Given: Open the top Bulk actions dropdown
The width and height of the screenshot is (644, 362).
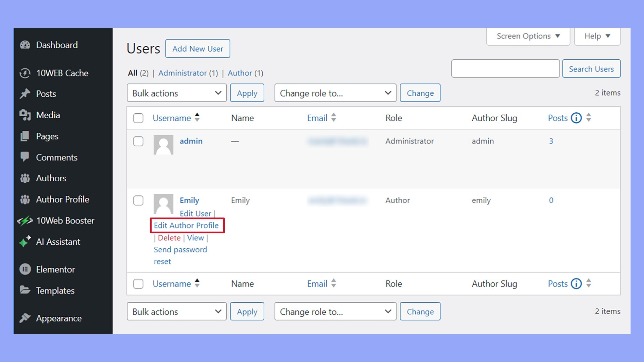Looking at the screenshot, I should click(176, 93).
